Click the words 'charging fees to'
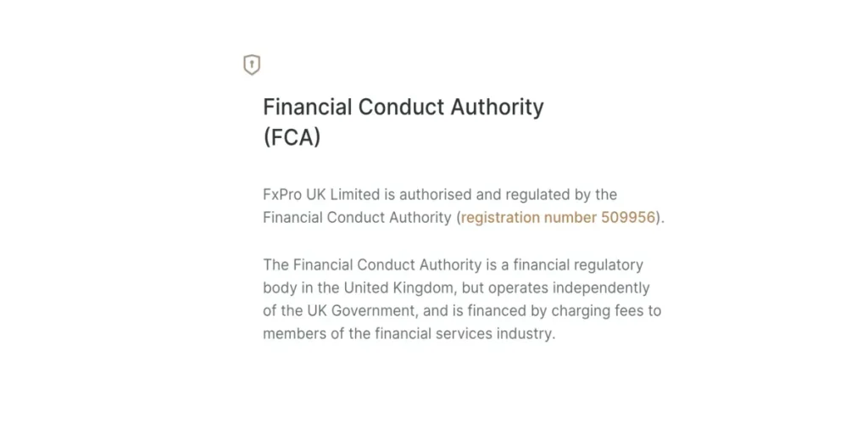The height and width of the screenshot is (434, 868). coord(609,310)
